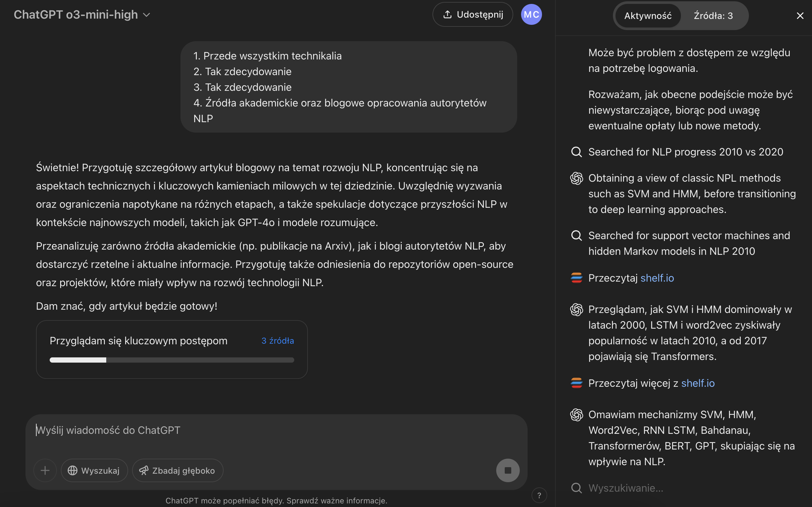The height and width of the screenshot is (507, 812).
Task: Click the share upload icon beside Udostępnij
Action: click(x=448, y=14)
